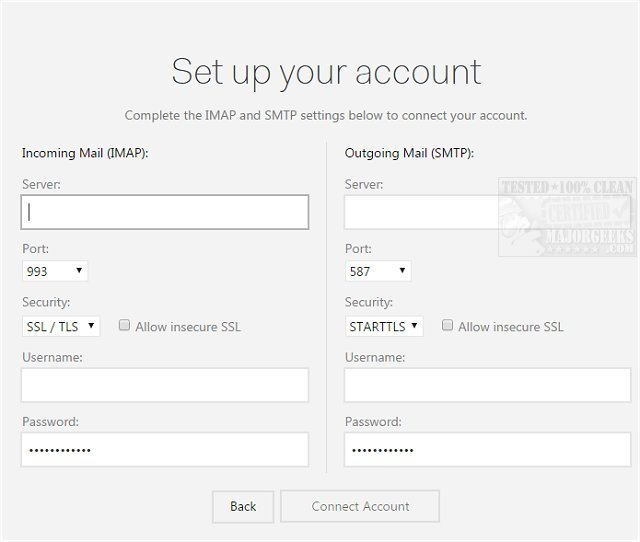Focus the SMTP Username field
Viewport: 640px width, 542px height.
pos(488,385)
